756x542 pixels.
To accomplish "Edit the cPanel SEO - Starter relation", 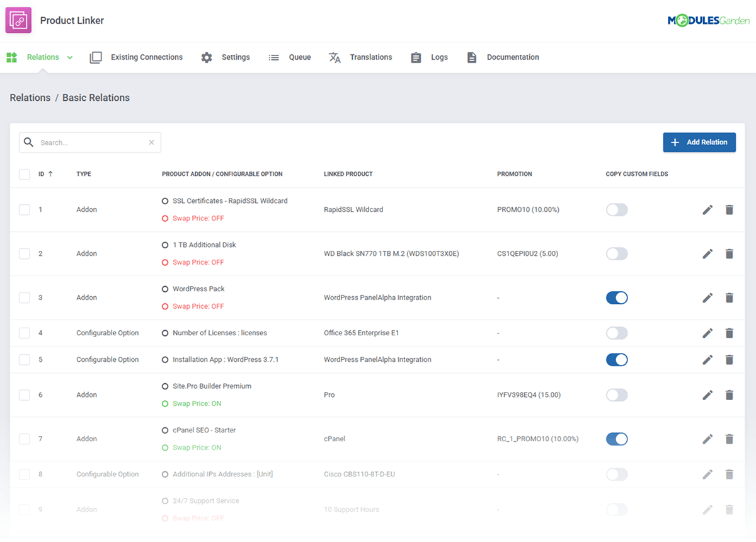I will point(707,439).
